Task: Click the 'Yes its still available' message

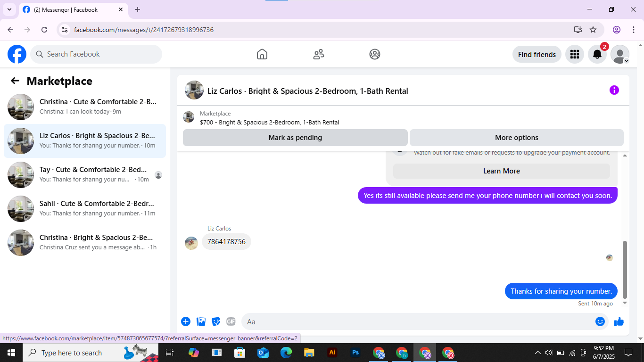Action: (x=487, y=195)
